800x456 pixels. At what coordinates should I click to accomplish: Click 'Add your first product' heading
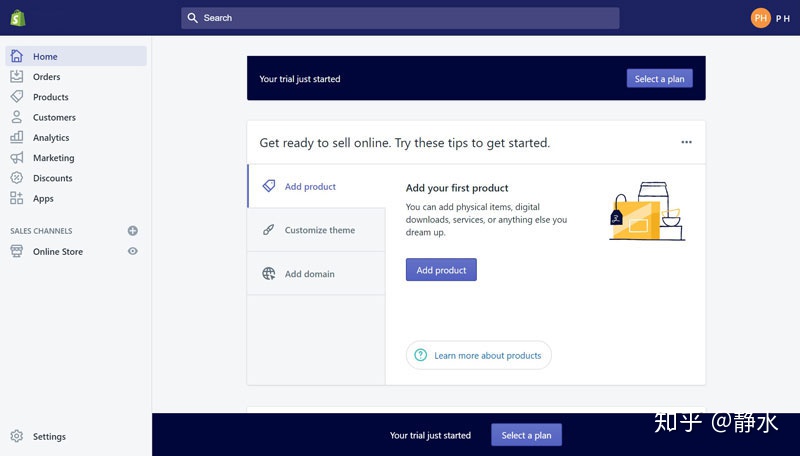(x=457, y=188)
